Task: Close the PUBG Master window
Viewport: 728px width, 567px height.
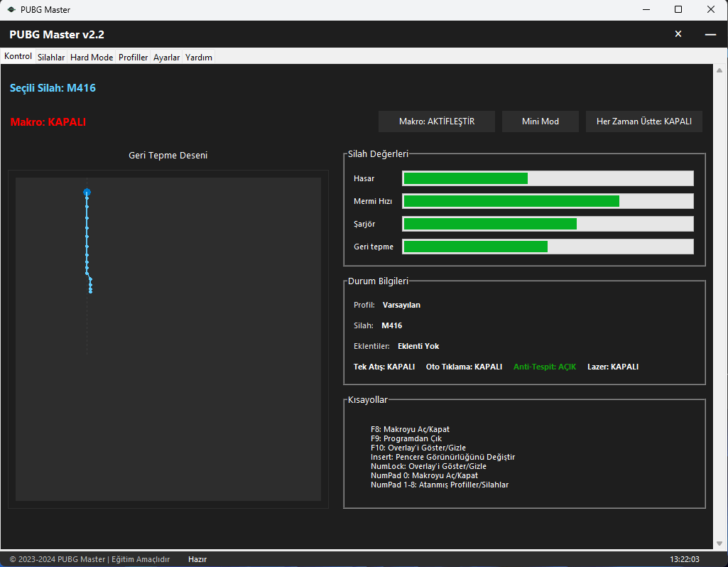Action: pyautogui.click(x=711, y=9)
